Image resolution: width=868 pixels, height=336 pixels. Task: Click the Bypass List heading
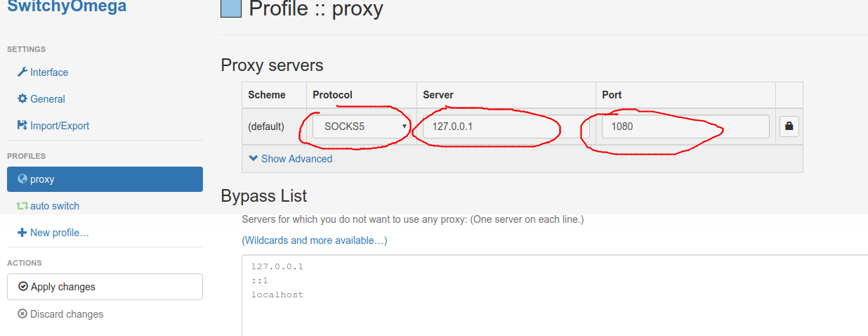(264, 195)
